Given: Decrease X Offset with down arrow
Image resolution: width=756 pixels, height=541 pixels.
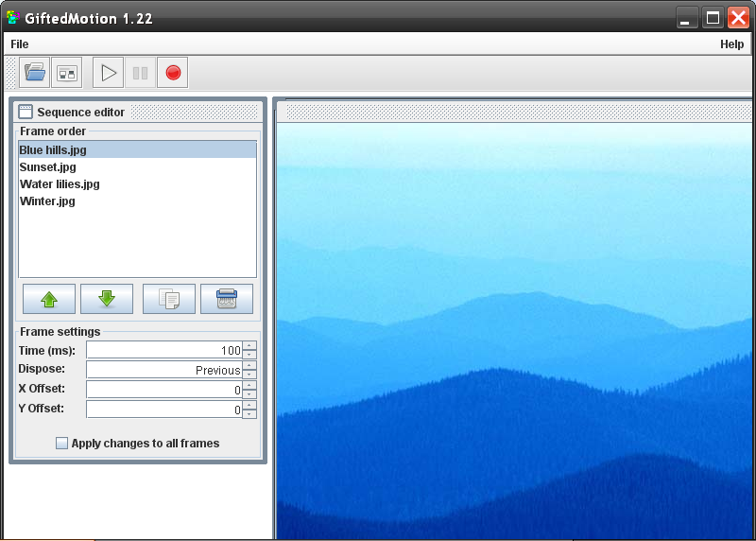Looking at the screenshot, I should click(x=249, y=393).
